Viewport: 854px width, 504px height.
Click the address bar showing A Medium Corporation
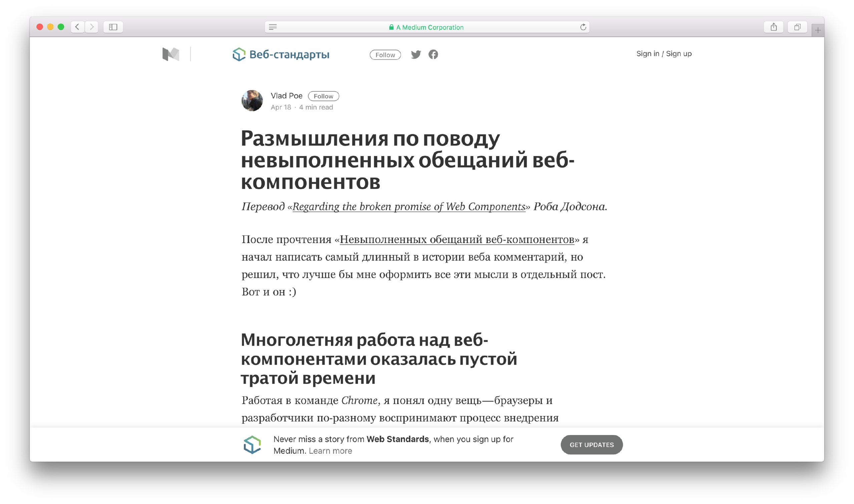(x=427, y=27)
